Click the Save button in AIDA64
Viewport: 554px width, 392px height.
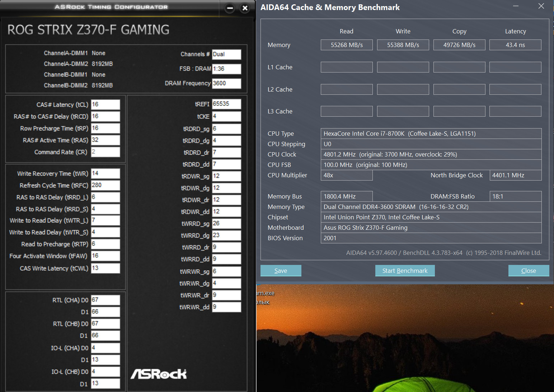pos(281,271)
